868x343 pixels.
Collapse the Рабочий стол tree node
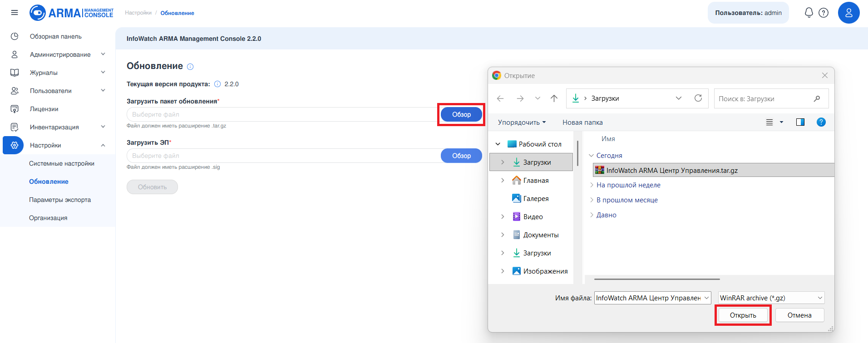pos(498,144)
